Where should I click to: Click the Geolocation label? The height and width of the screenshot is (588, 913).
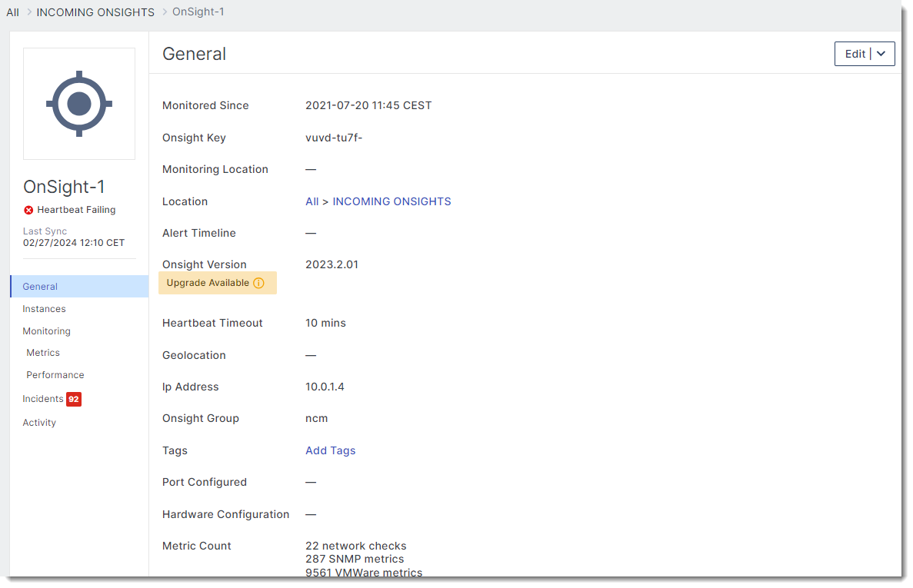pyautogui.click(x=194, y=355)
